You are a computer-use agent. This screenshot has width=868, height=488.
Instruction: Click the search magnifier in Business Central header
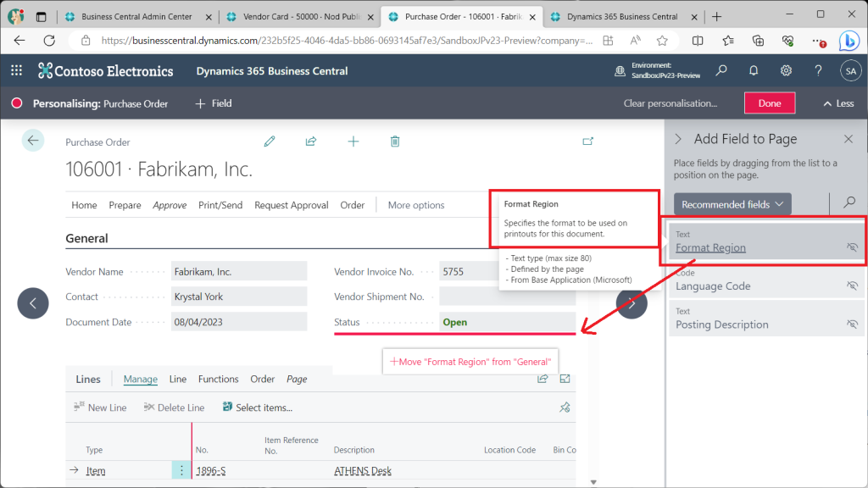coord(721,70)
